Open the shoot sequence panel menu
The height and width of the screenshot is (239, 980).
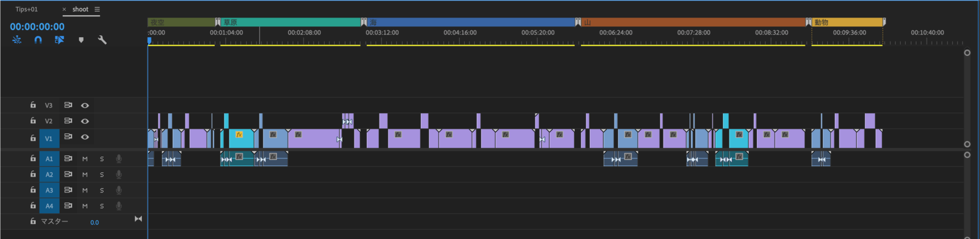click(x=97, y=9)
